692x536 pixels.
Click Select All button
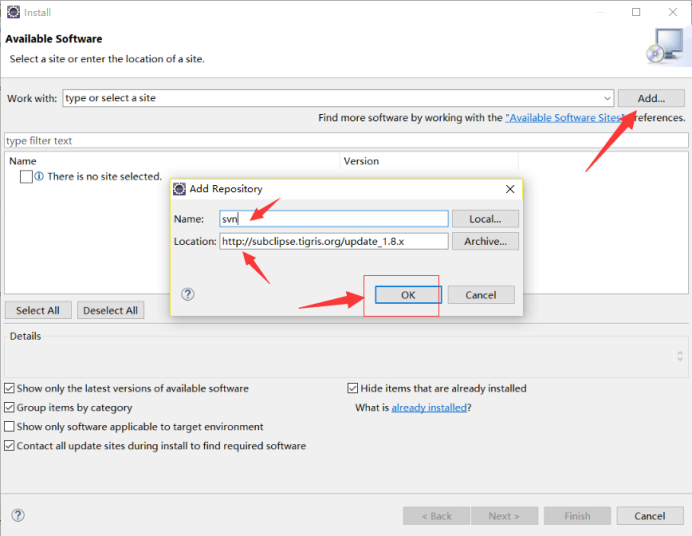38,310
